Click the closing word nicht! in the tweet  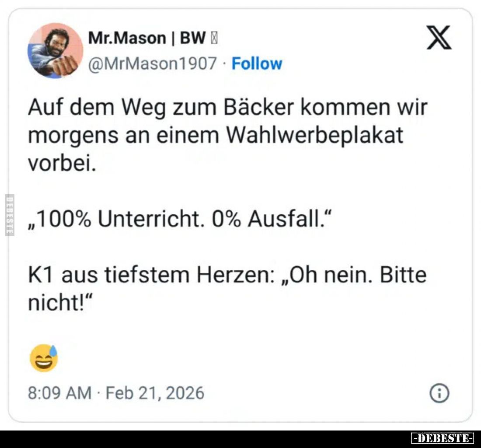tap(60, 303)
